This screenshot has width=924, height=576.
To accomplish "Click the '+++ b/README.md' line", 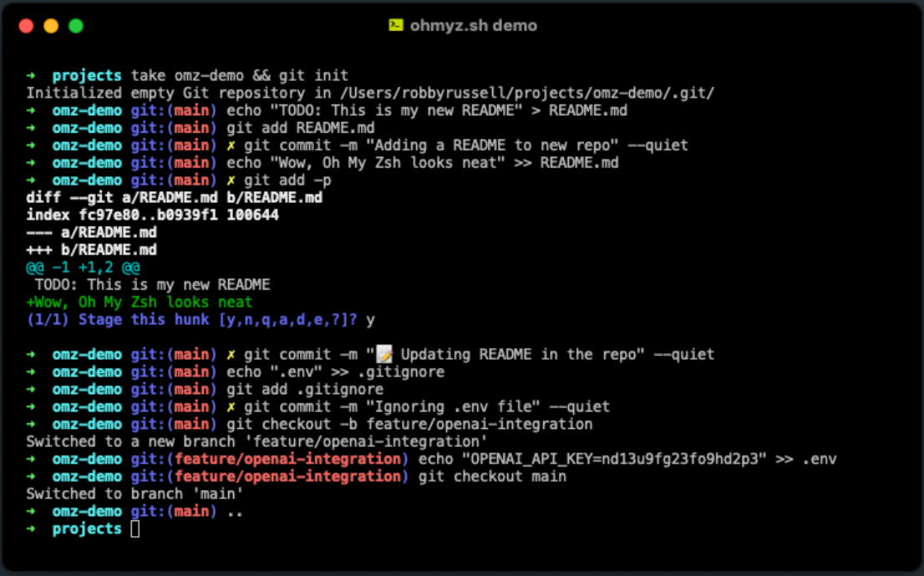I will pos(91,250).
